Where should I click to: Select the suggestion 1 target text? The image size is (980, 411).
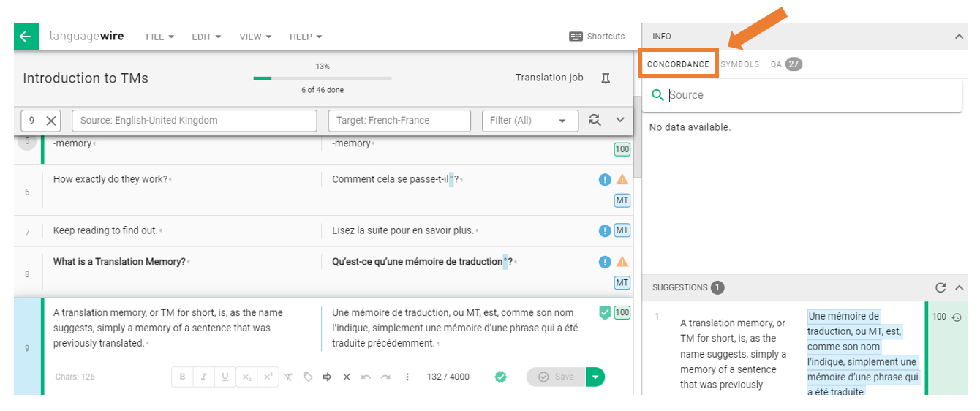click(862, 354)
